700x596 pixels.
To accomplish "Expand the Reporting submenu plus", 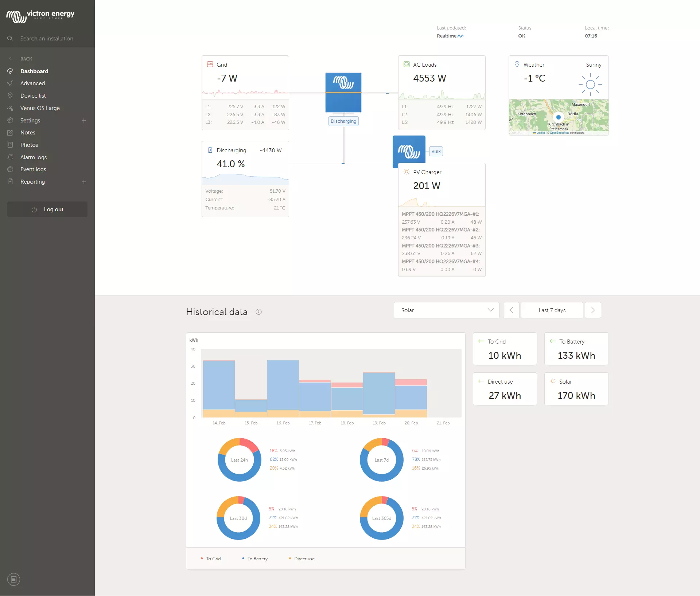I will 84,182.
